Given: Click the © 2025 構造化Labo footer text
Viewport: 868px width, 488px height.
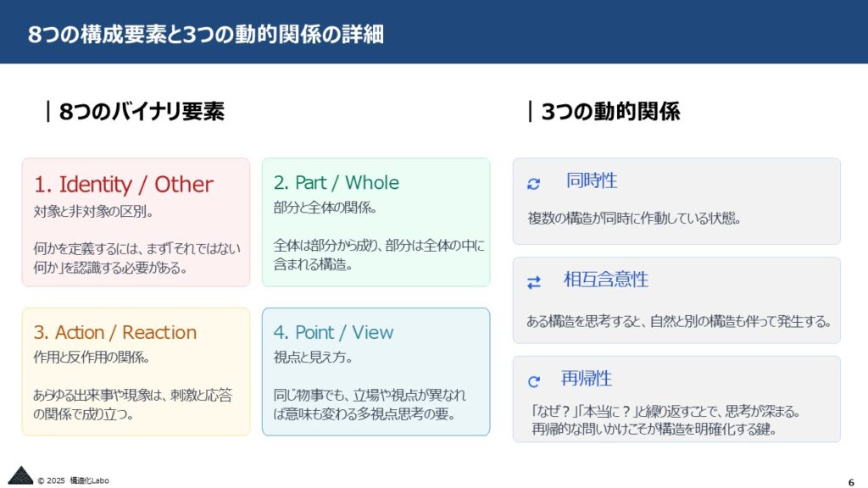Looking at the screenshot, I should (x=73, y=481).
